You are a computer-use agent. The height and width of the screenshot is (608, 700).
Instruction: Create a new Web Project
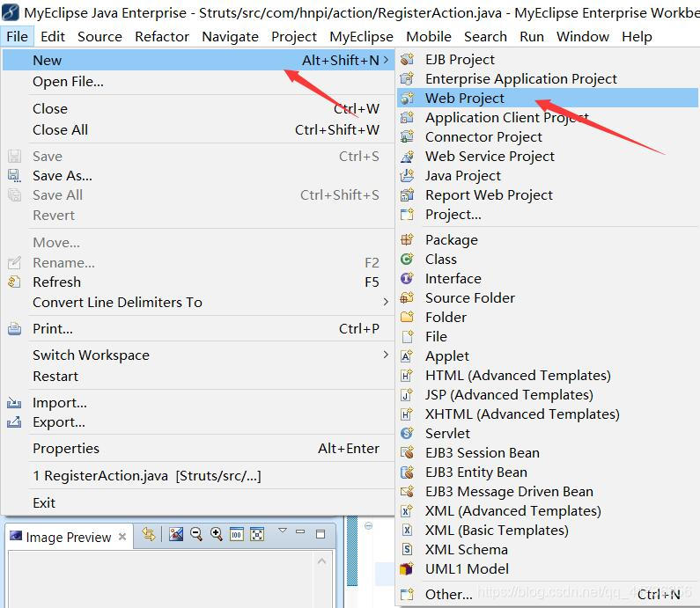click(547, 99)
